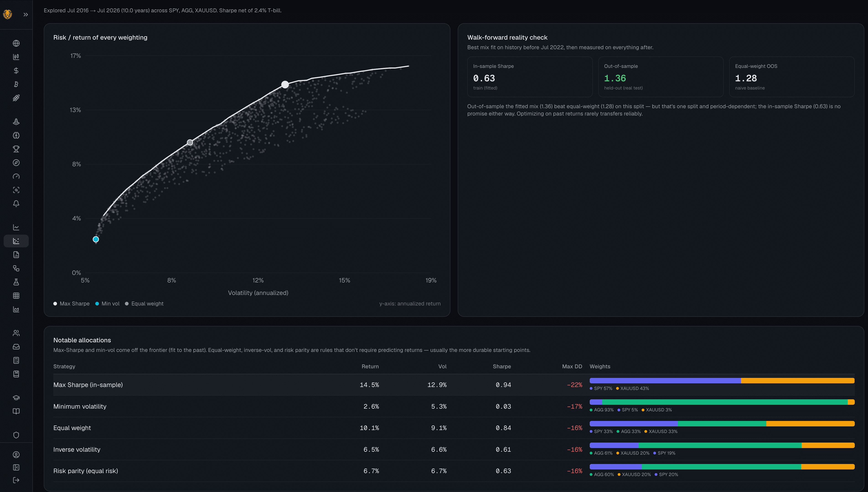Click the 14.5% return value

click(x=369, y=385)
